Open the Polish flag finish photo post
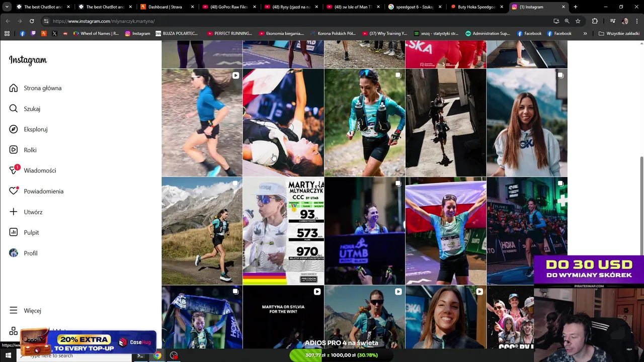The height and width of the screenshot is (362, 644). point(446,231)
